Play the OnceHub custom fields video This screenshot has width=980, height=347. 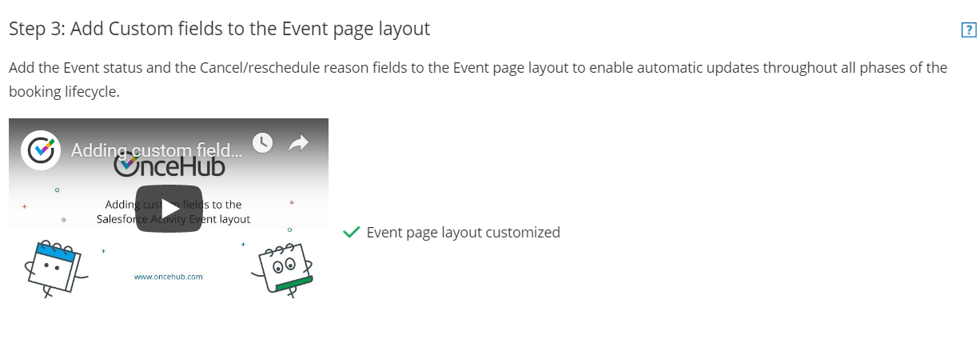point(169,209)
